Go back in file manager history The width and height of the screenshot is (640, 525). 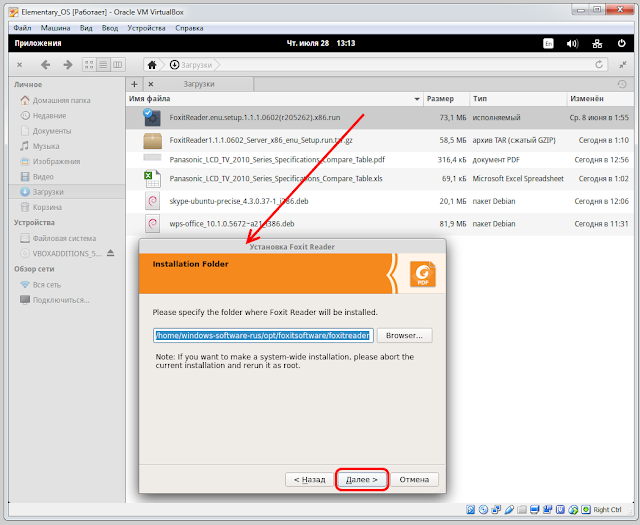[46, 65]
